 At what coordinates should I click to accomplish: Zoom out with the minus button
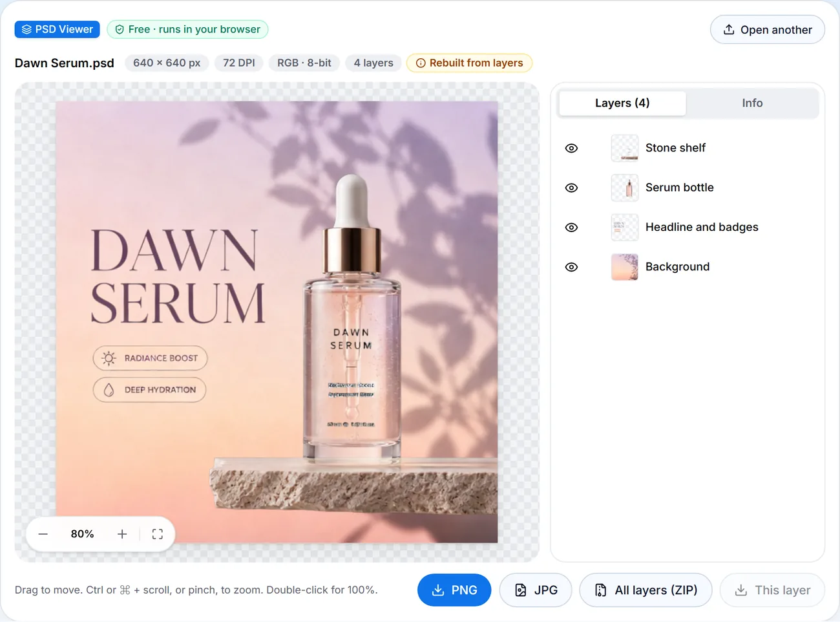point(43,534)
